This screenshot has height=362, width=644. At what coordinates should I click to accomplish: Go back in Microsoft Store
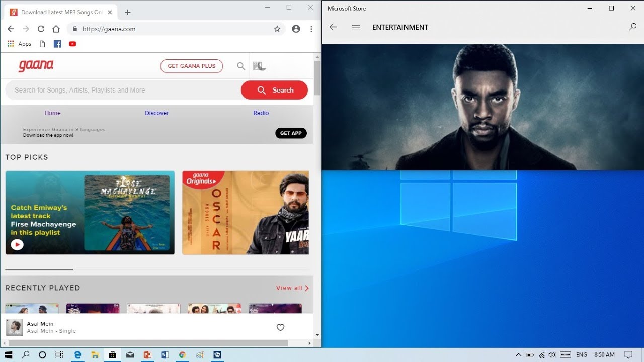coord(333,27)
